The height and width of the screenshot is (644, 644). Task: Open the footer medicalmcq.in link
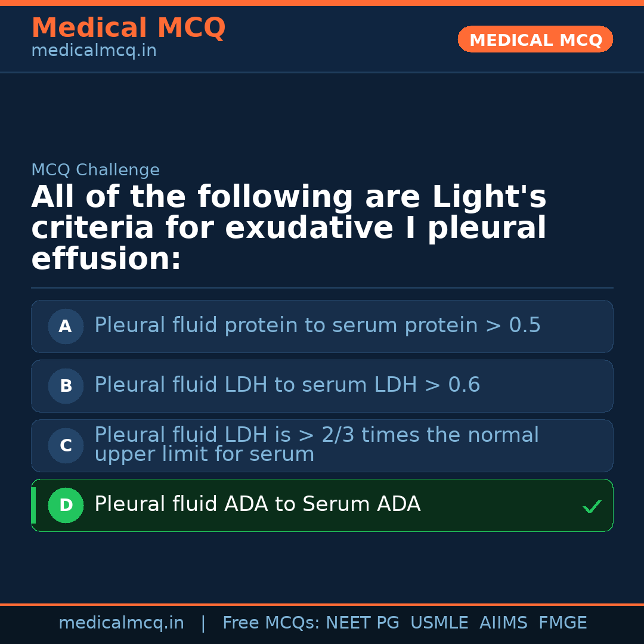coord(121,623)
